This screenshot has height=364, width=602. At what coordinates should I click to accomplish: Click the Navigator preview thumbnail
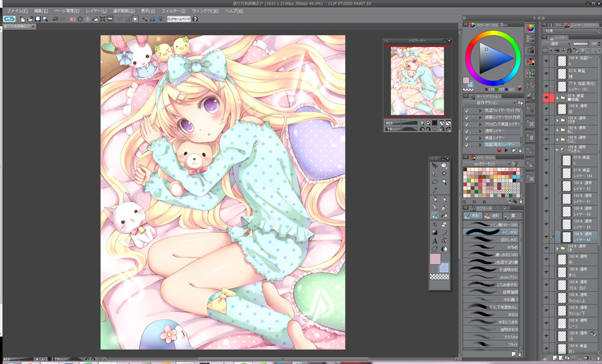pyautogui.click(x=418, y=81)
